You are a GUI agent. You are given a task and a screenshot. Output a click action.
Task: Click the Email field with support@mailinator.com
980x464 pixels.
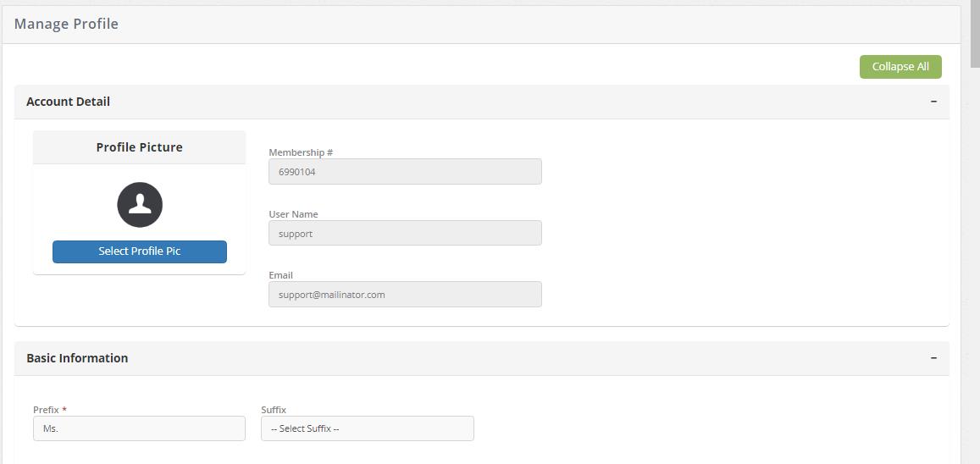[x=405, y=295]
